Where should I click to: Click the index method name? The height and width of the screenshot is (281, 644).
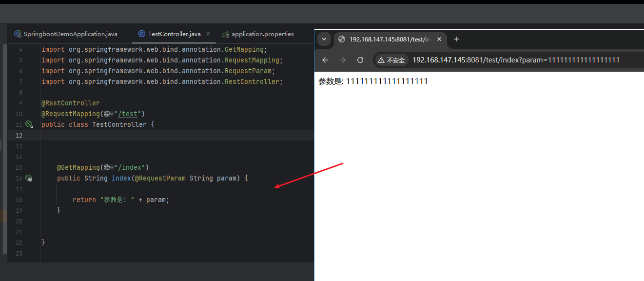121,178
